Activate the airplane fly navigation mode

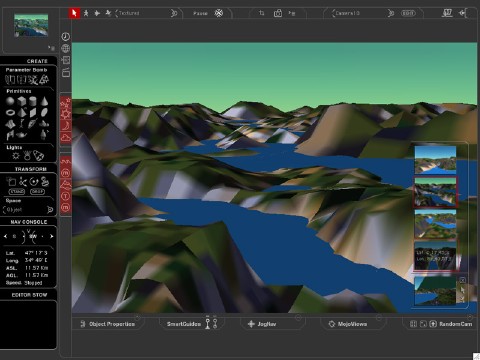click(97, 13)
